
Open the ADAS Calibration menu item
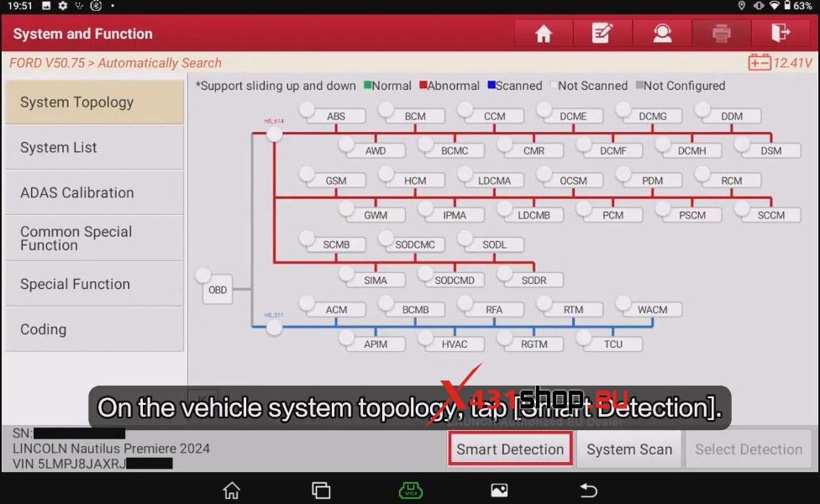pos(95,192)
